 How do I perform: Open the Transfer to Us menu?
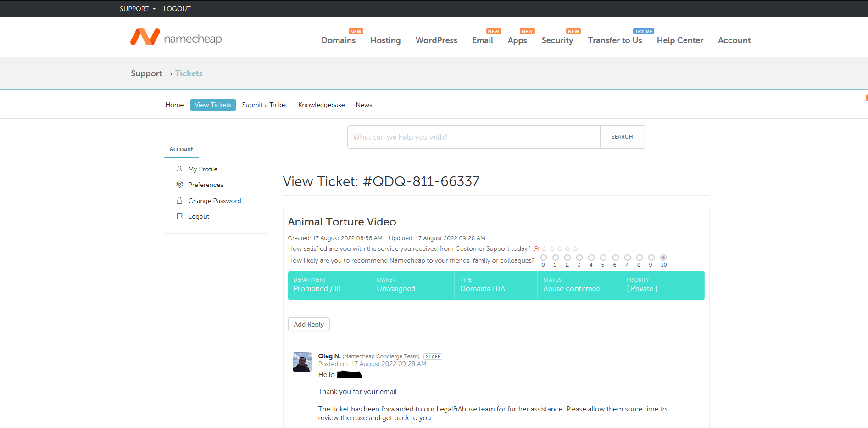pyautogui.click(x=615, y=40)
